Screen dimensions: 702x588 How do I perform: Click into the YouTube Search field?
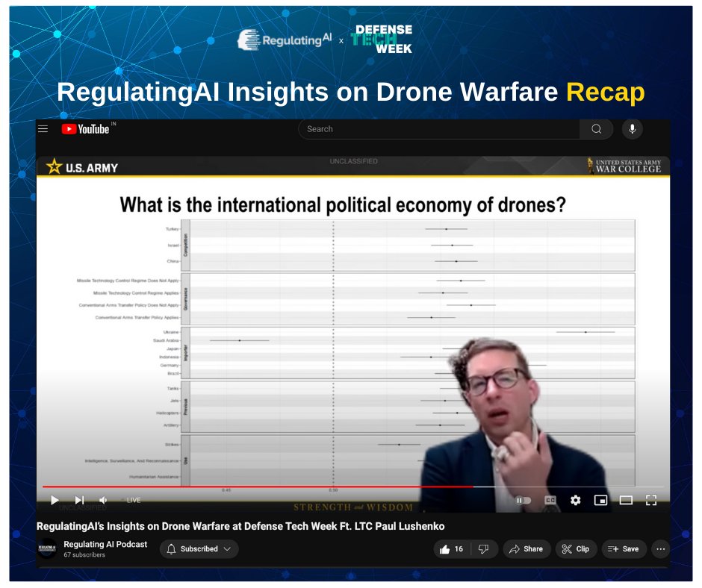point(439,129)
